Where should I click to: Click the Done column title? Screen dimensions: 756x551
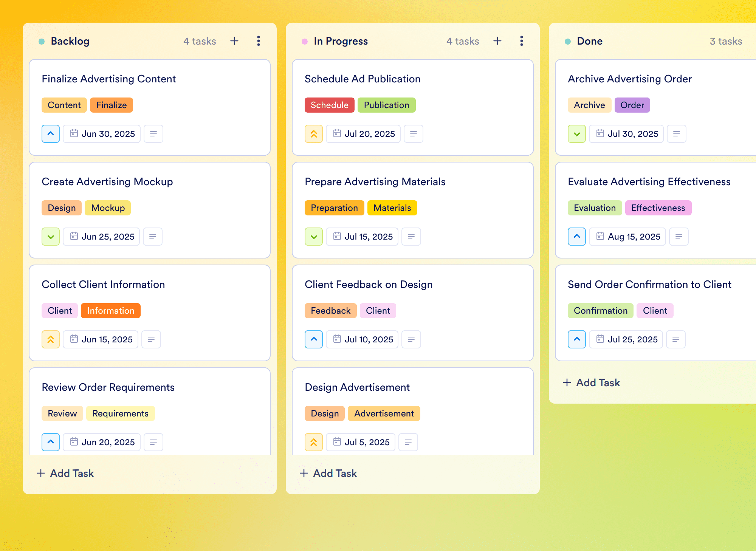(589, 41)
